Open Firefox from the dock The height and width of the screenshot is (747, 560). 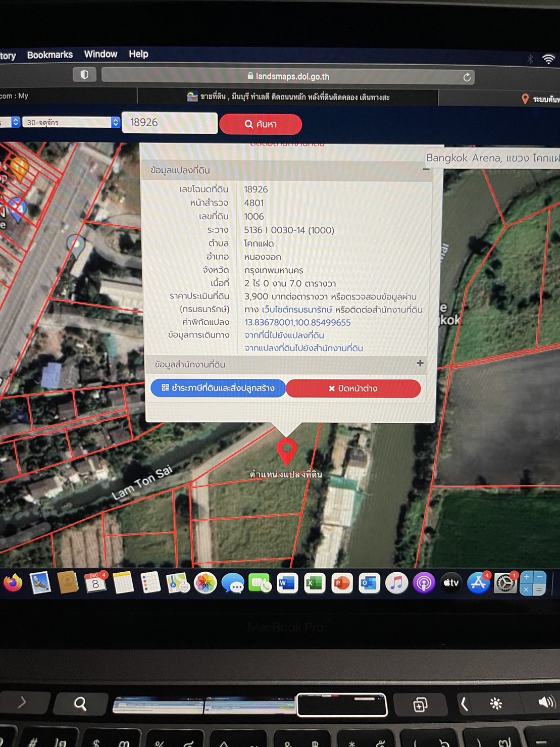pos(13,583)
